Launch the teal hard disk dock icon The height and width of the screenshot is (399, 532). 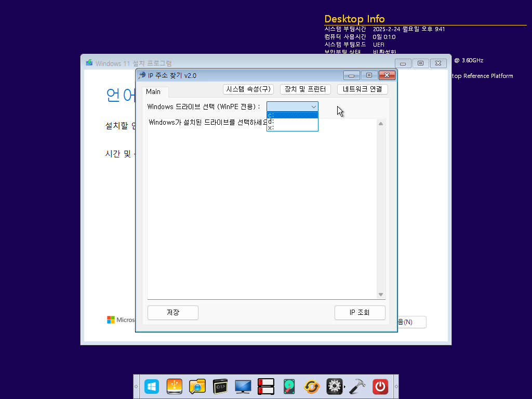click(x=289, y=387)
